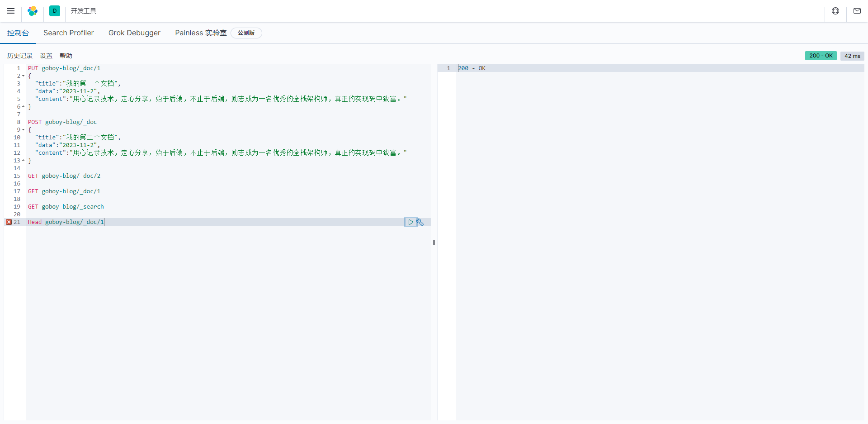The height and width of the screenshot is (424, 868).
Task: Click on GET goboy-blog/_search line
Action: (x=66, y=207)
